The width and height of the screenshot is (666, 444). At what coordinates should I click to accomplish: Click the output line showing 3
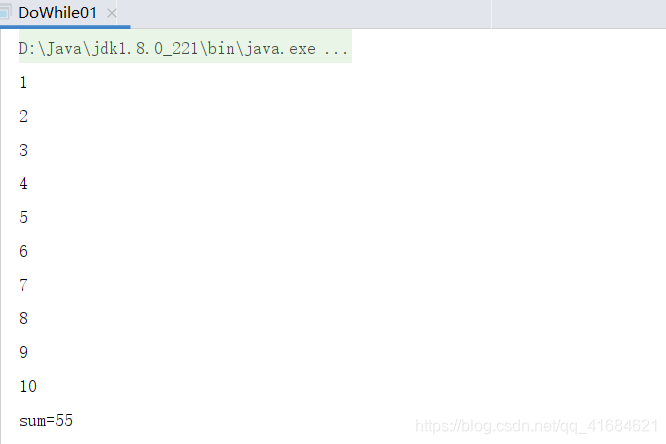[x=23, y=150]
